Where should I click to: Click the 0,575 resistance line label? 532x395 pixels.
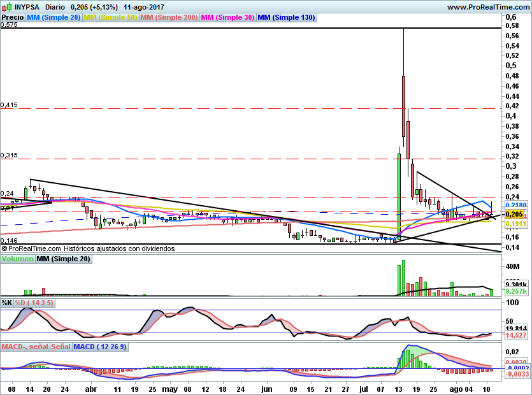tap(9, 25)
